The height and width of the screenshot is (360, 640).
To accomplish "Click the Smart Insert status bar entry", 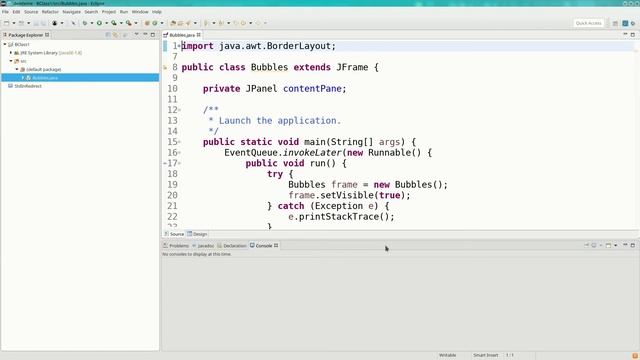I will [486, 355].
